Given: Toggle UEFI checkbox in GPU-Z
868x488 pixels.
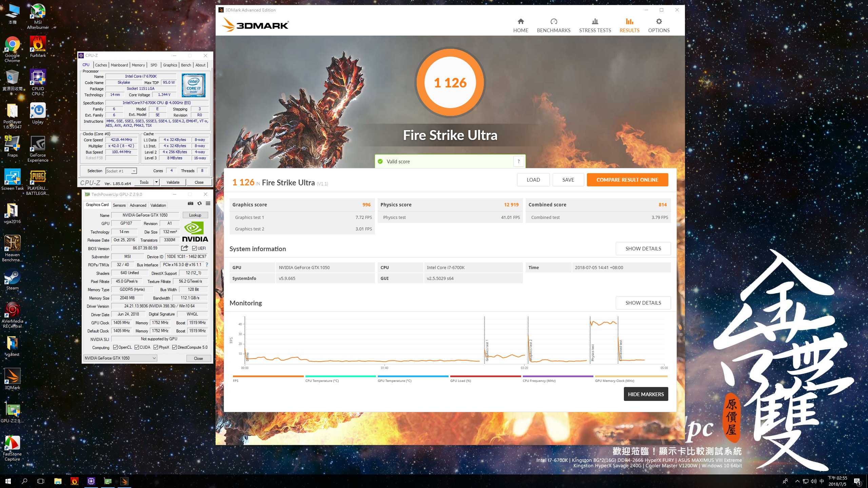Looking at the screenshot, I should (194, 248).
